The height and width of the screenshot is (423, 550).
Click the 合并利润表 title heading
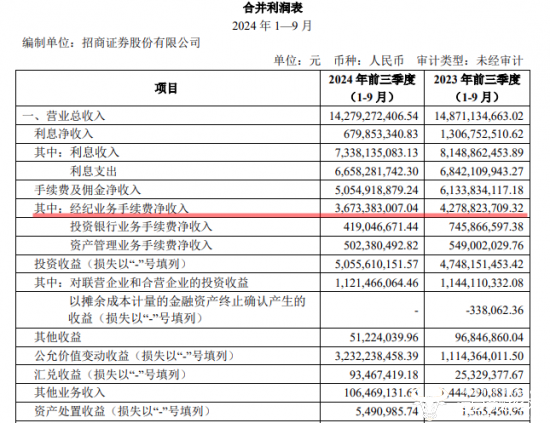273,8
